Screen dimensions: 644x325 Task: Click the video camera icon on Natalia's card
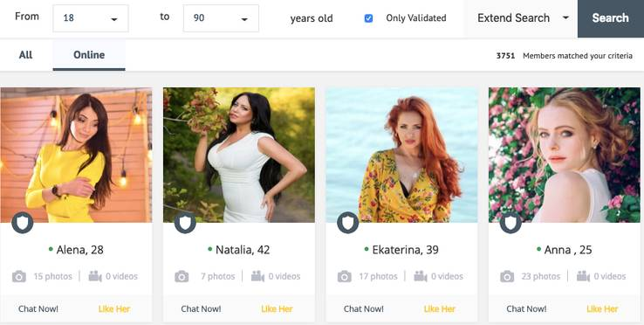257,276
